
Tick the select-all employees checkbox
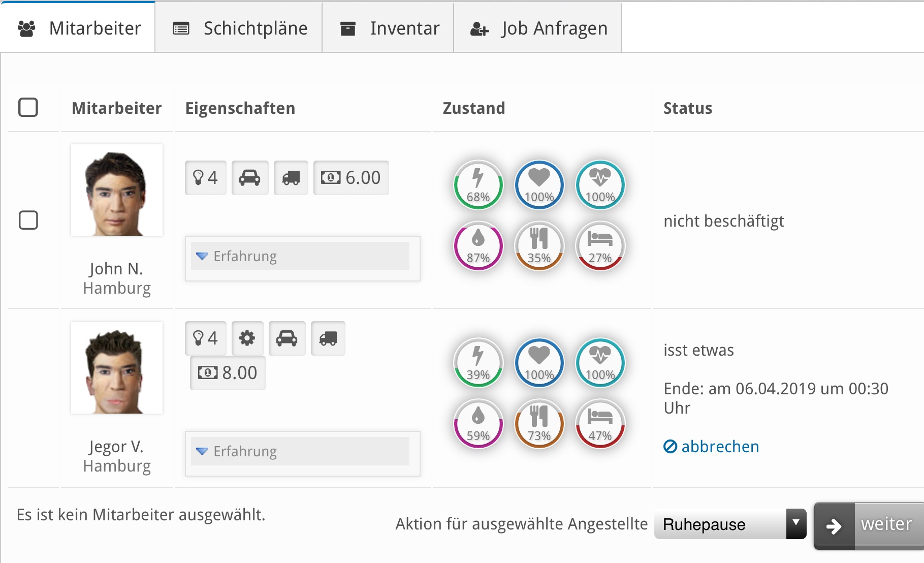(28, 108)
